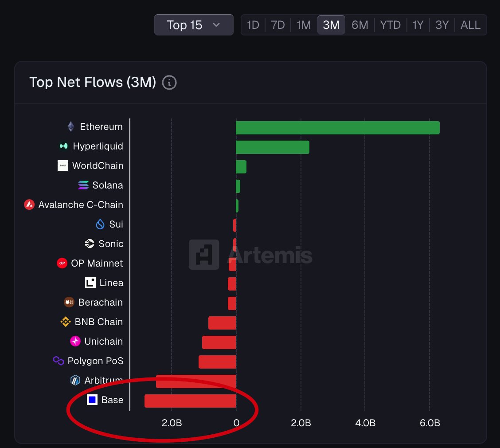Click the Linea chain name link
The image size is (500, 448).
tap(111, 283)
